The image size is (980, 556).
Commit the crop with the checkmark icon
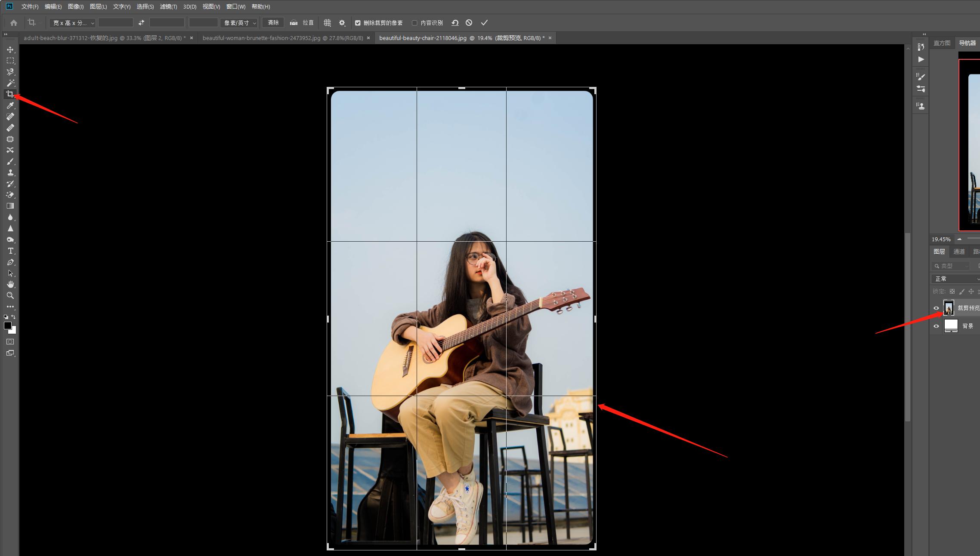pyautogui.click(x=484, y=23)
